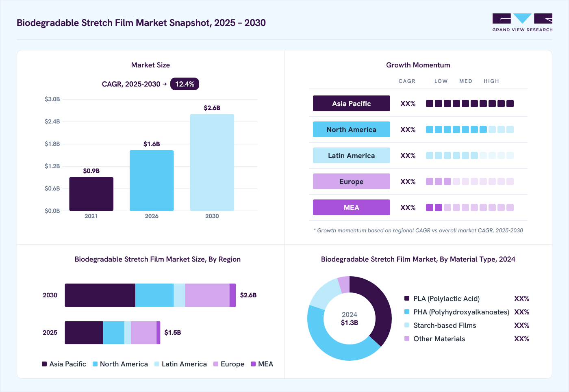Screen dimensions: 569x392
Task: Click the Asia Pacific label in Growth Momentum
Action: tap(352, 104)
